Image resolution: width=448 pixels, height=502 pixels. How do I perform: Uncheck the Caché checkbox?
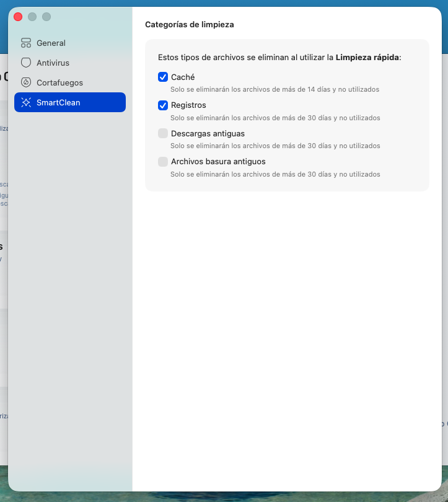(x=163, y=77)
